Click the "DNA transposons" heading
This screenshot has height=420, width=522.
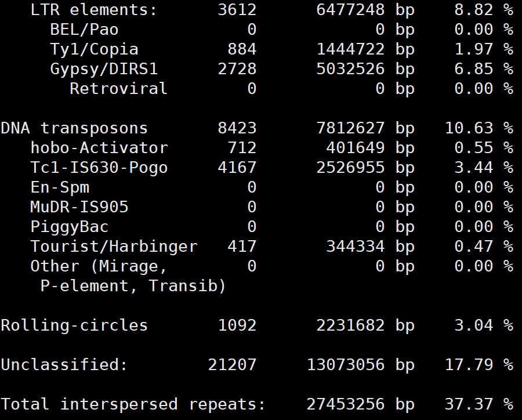click(x=74, y=128)
